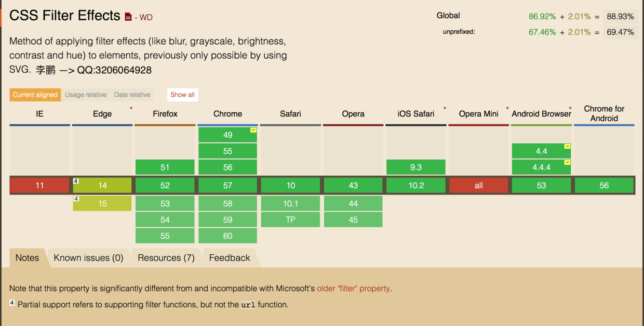Select the Current aligned view toggle
The height and width of the screenshot is (326, 644).
pyautogui.click(x=35, y=95)
